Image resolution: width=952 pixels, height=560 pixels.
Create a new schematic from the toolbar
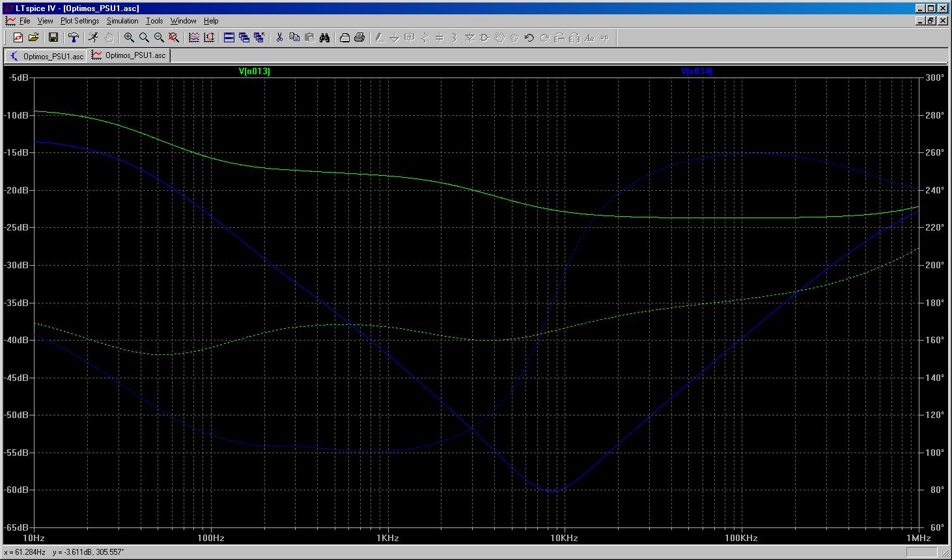[18, 38]
